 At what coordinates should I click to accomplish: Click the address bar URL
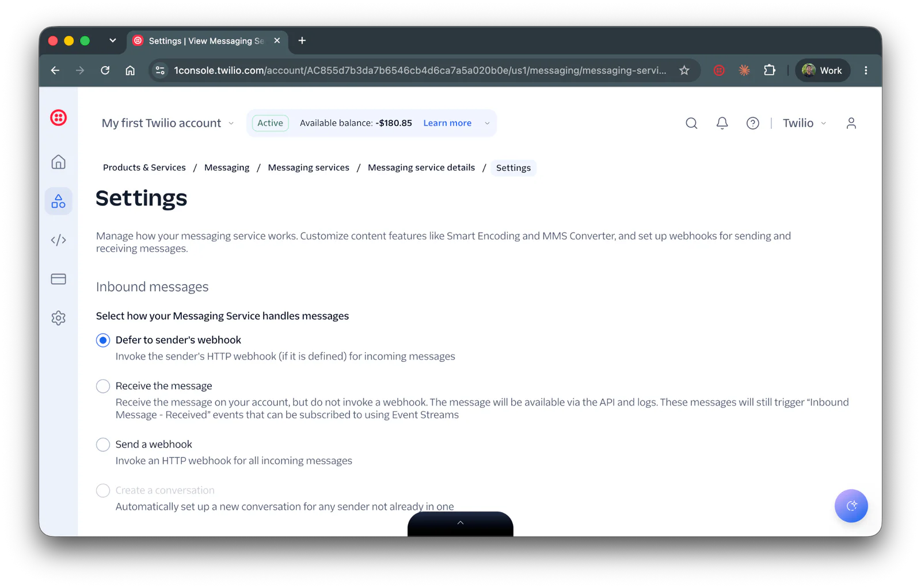tap(420, 70)
